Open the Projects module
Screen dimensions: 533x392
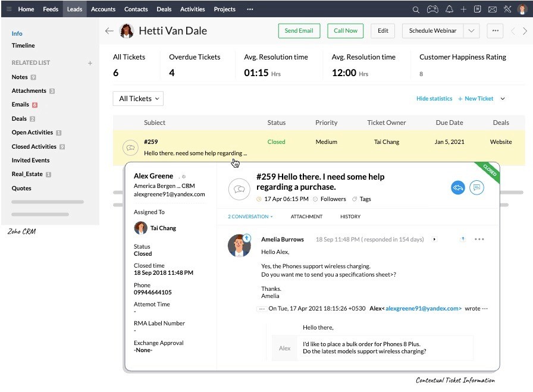point(224,9)
